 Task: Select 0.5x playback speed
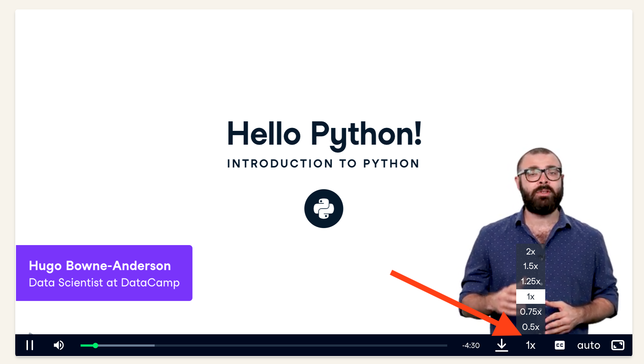[x=530, y=327]
